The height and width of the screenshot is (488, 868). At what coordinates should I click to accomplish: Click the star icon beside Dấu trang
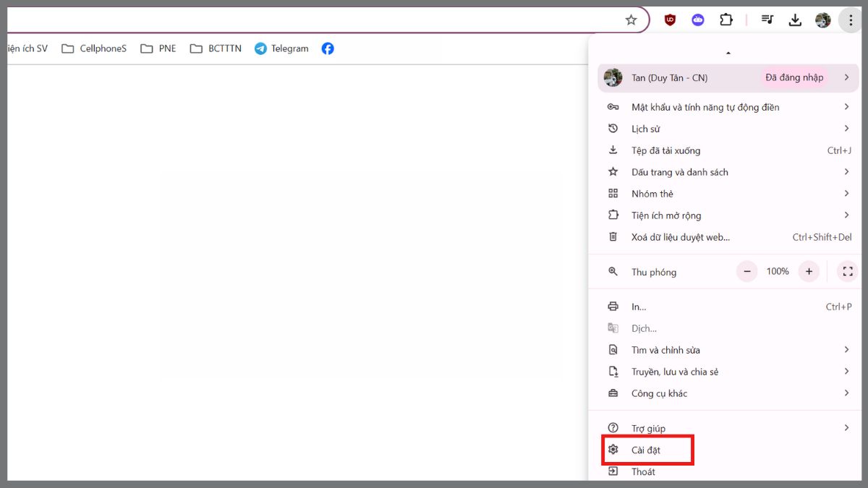pyautogui.click(x=613, y=172)
